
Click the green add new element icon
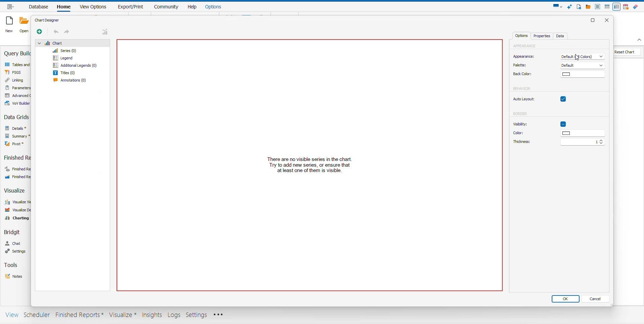click(39, 32)
